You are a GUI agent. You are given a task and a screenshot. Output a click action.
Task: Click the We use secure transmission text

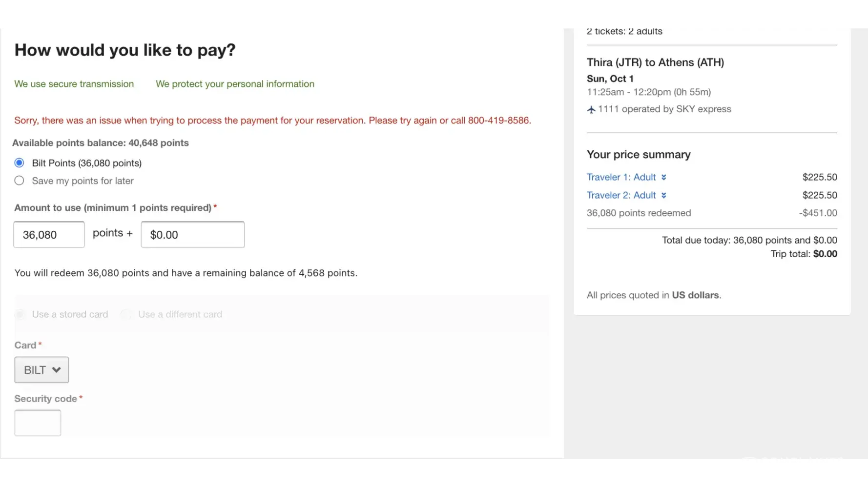tap(74, 84)
